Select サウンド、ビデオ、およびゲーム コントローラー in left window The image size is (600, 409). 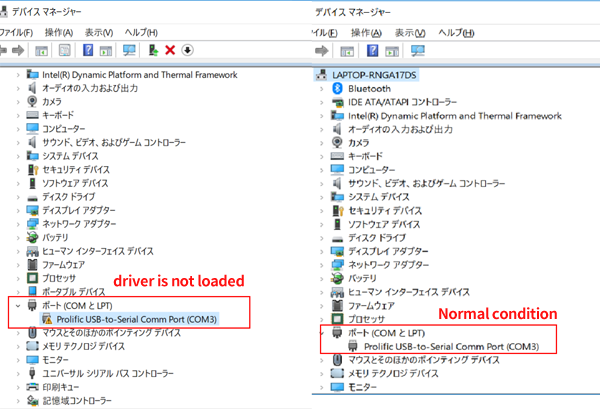(x=114, y=143)
